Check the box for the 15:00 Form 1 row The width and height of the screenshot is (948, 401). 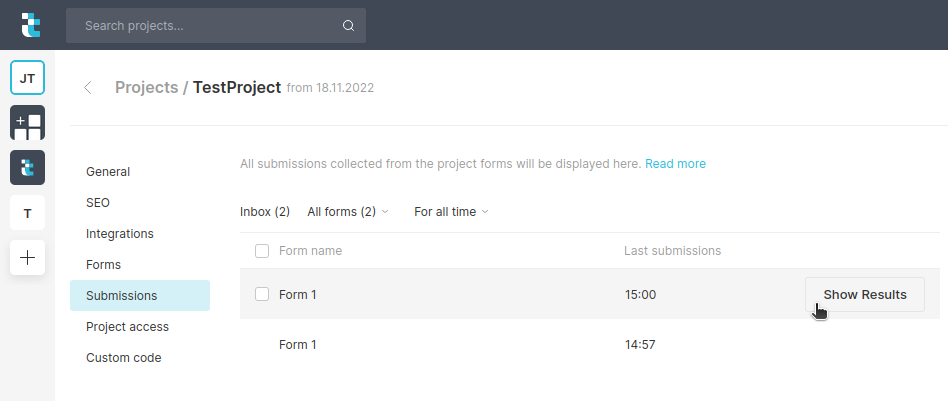tap(262, 294)
